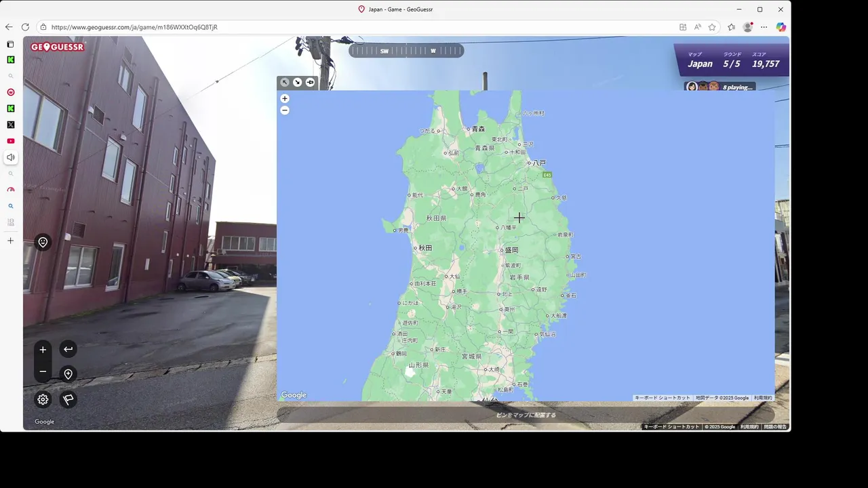Click the compass heading bar

coord(406,51)
